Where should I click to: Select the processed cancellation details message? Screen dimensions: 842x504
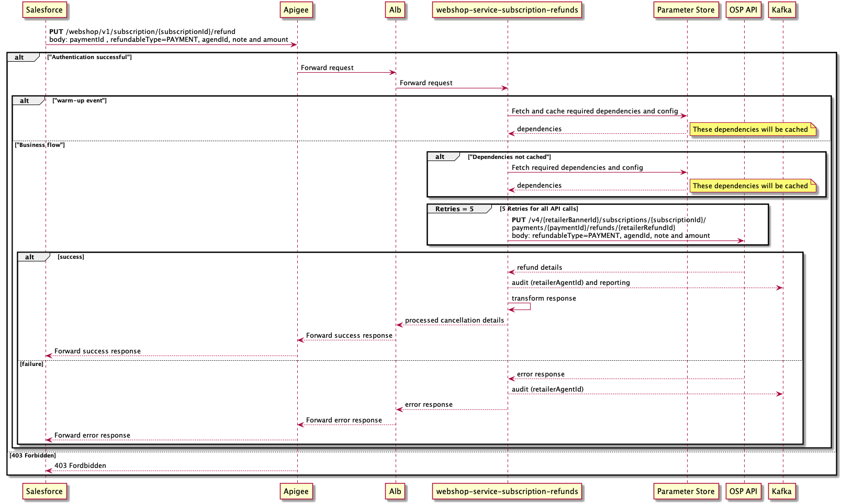coord(454,320)
